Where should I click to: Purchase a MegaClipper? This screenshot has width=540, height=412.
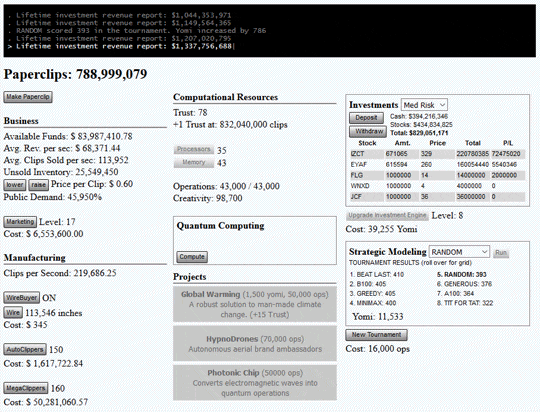(26, 388)
